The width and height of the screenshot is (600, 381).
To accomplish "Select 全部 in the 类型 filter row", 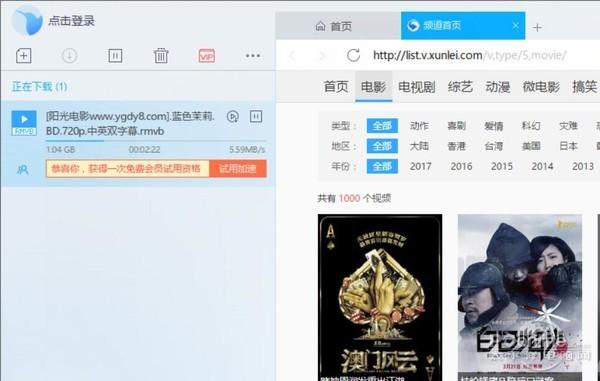I will (382, 125).
